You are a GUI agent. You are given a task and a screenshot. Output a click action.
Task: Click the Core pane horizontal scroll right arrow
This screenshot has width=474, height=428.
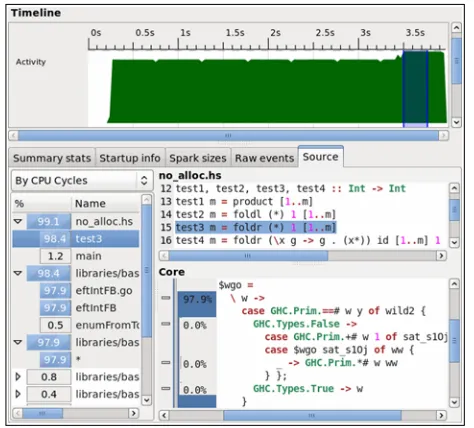point(441,415)
